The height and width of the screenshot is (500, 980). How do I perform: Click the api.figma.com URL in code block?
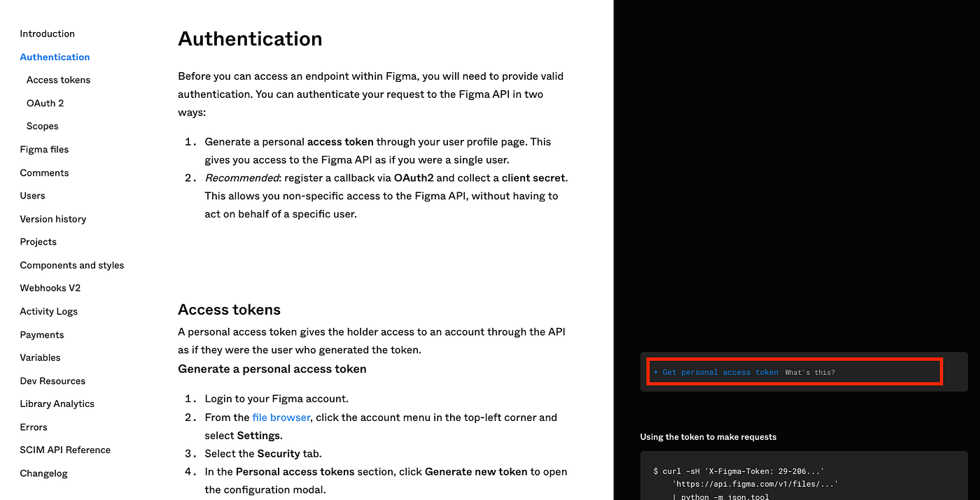point(755,484)
